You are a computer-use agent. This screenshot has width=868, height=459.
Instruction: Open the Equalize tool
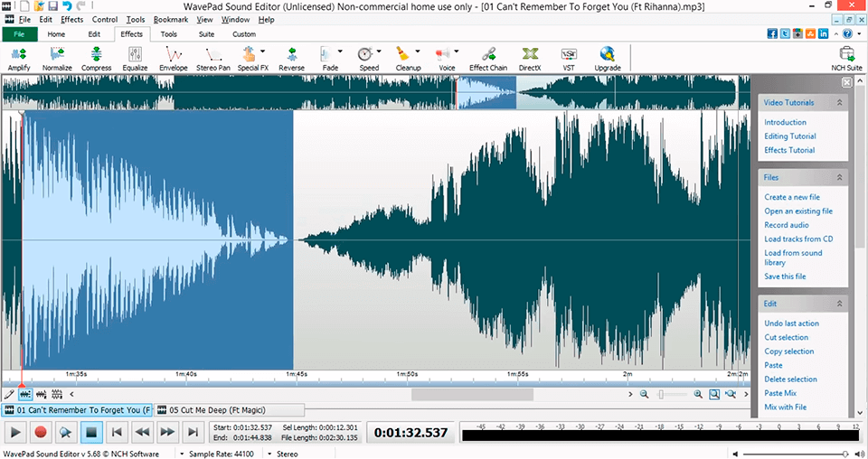(x=135, y=59)
